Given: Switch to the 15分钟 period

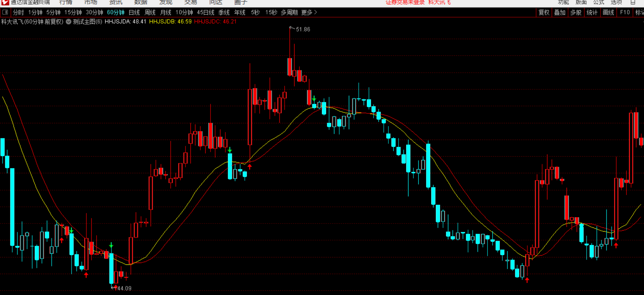Looking at the screenshot, I should [73, 12].
